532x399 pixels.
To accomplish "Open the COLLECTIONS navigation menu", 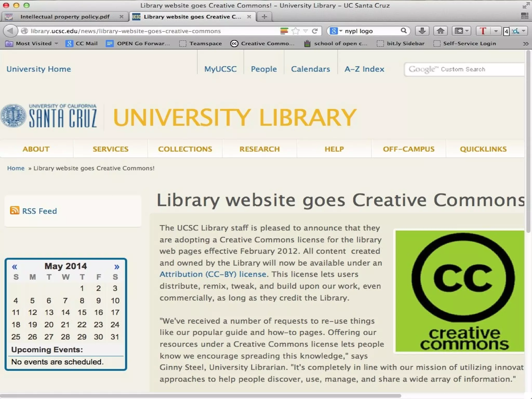I will pos(185,149).
